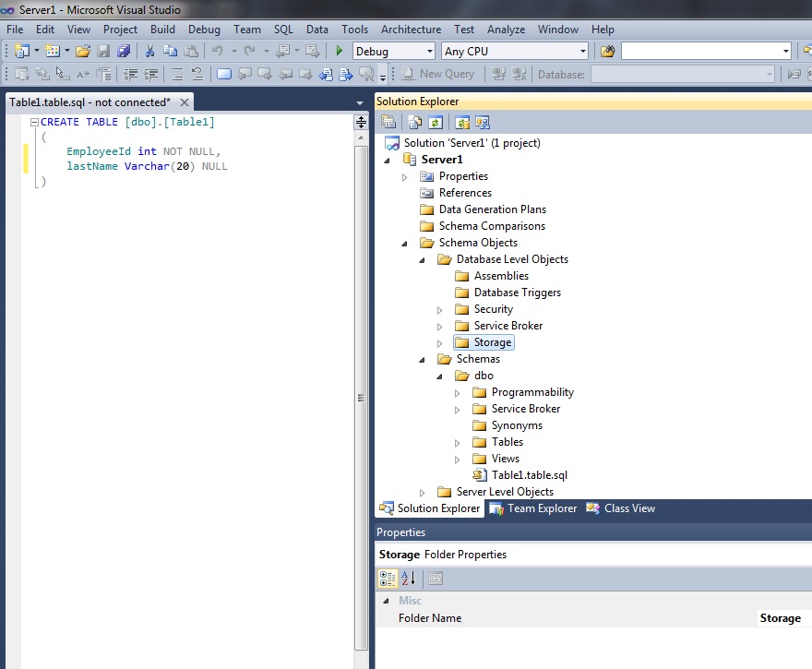
Task: Cut selection with the scissors icon
Action: point(149,51)
